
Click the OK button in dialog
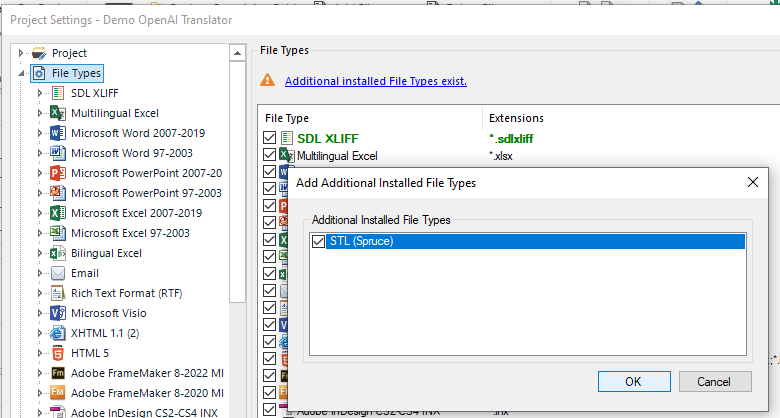(x=634, y=382)
